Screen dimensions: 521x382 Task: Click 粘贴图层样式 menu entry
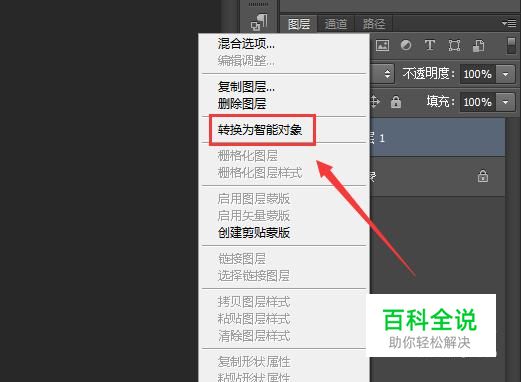[254, 319]
